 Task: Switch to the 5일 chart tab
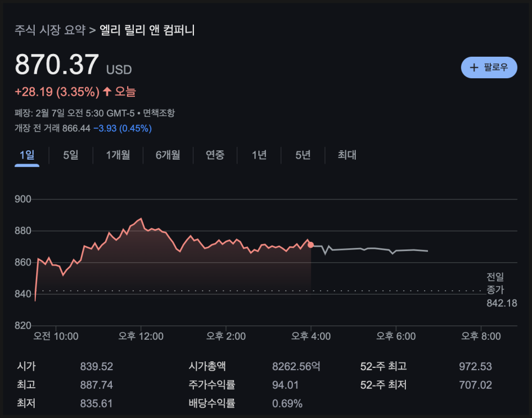coord(70,155)
